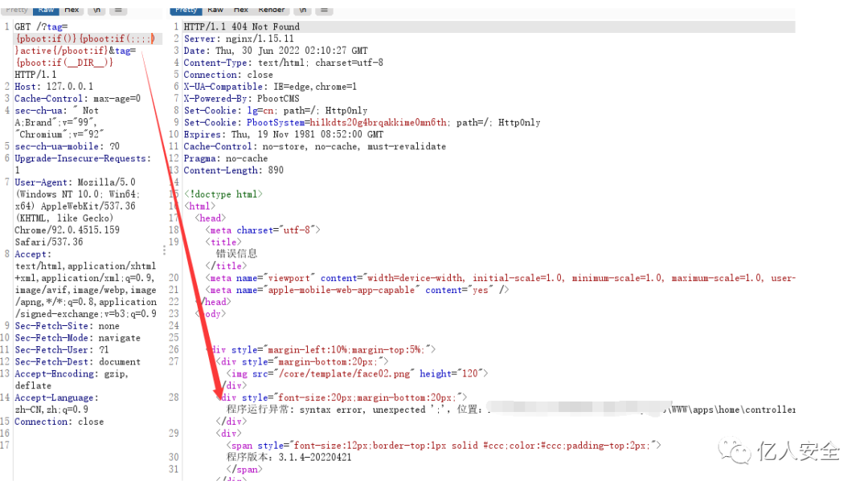Click the meta name="viewport" line
Viewport: 868px width, 489px height.
click(x=500, y=278)
